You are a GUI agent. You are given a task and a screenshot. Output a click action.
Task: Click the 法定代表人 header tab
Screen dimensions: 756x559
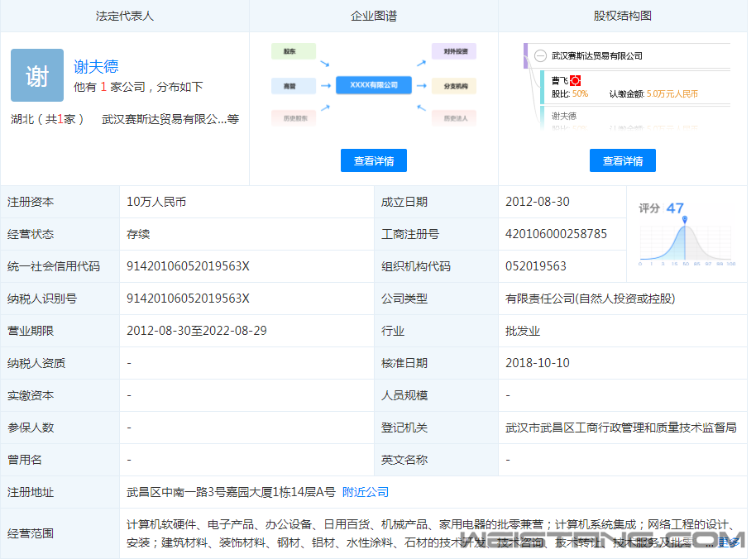coord(125,16)
